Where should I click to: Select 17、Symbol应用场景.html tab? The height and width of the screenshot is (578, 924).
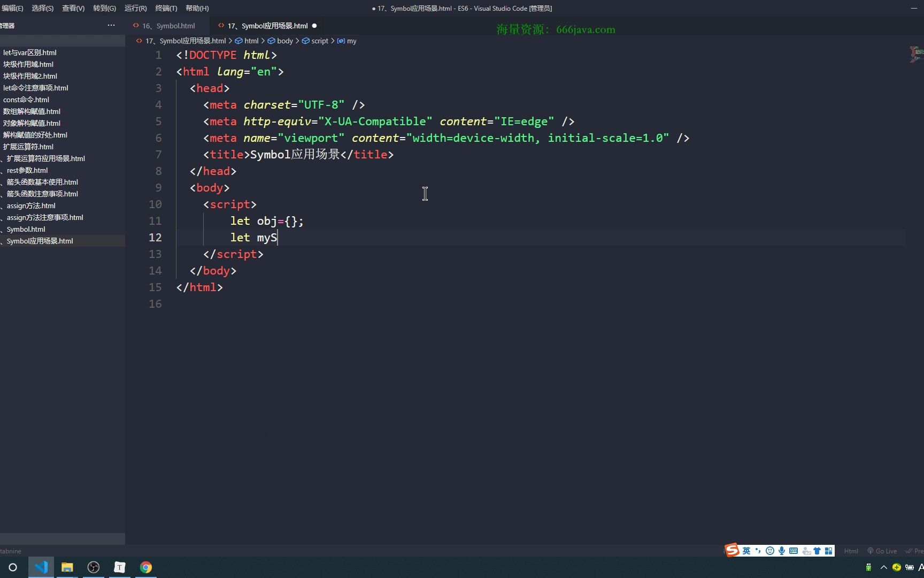267,26
